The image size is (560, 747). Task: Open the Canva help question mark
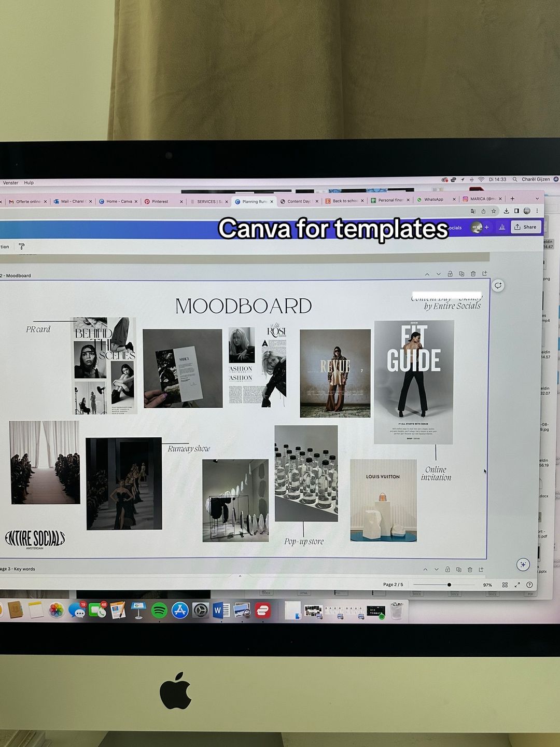pyautogui.click(x=529, y=585)
